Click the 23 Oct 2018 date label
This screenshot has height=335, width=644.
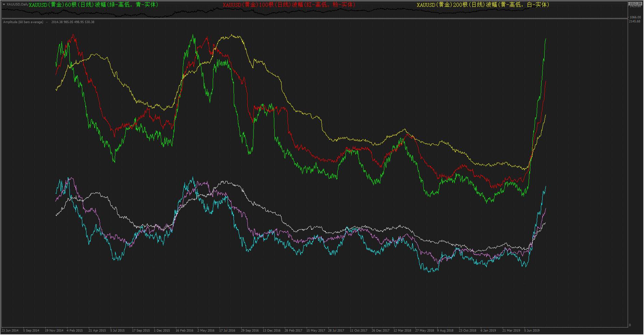pyautogui.click(x=468, y=331)
